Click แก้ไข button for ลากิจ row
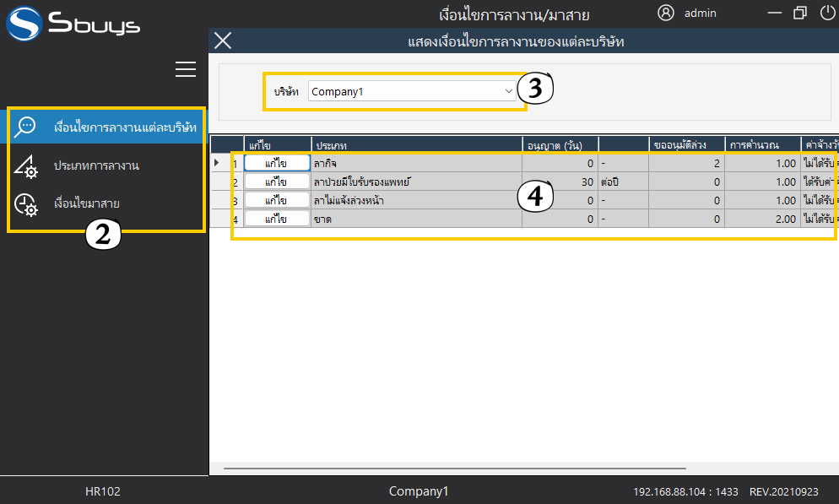 (277, 163)
